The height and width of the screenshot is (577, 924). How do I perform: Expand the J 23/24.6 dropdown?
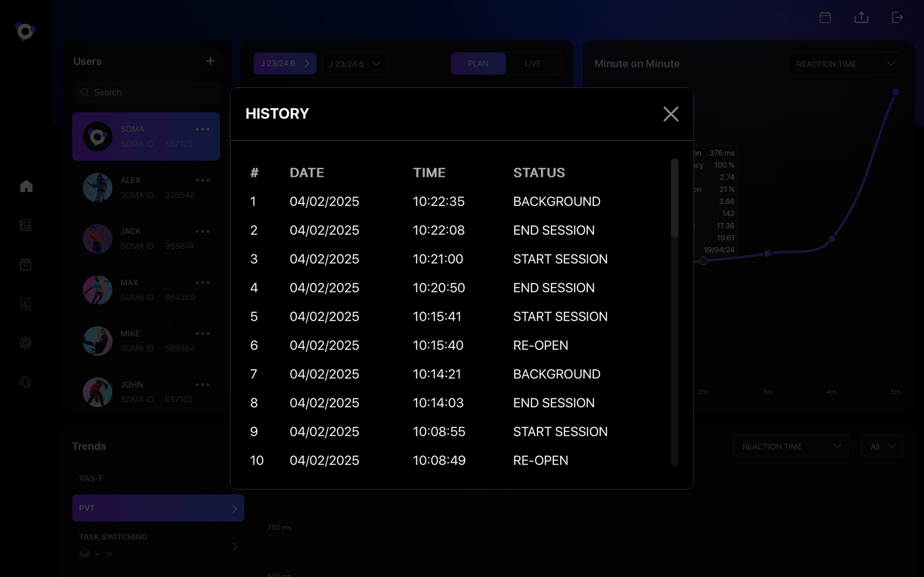[x=355, y=64]
